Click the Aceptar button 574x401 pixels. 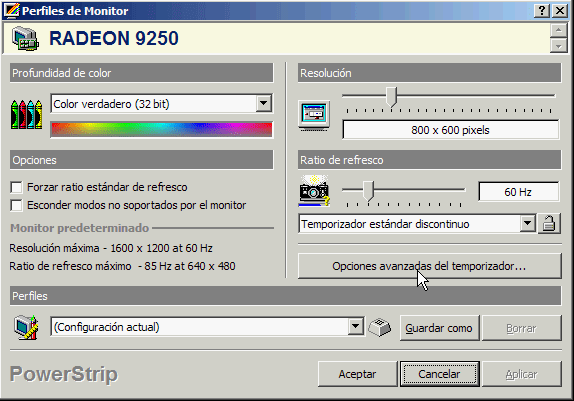tap(357, 374)
